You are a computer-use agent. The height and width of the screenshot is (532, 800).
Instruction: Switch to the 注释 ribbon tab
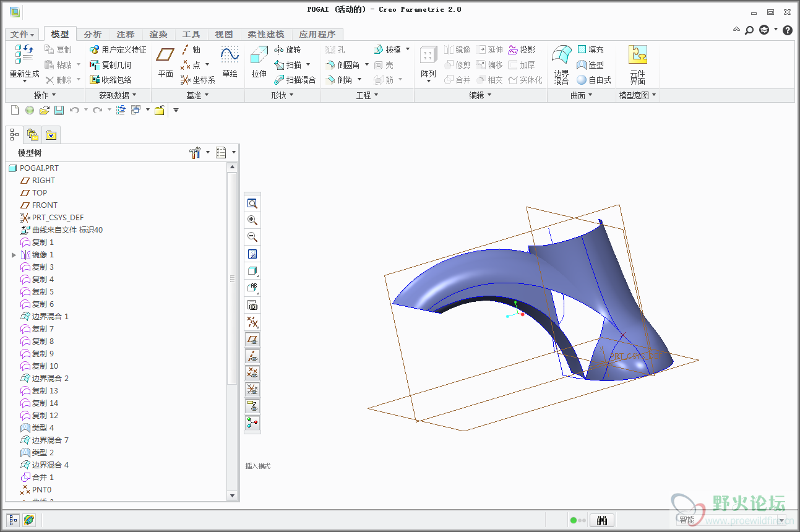(x=126, y=35)
